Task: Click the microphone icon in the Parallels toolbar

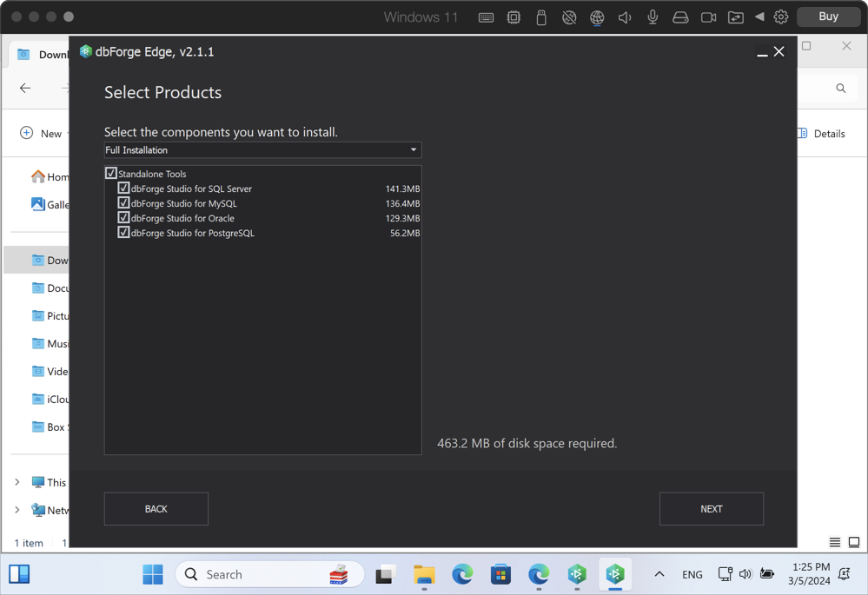Action: 653,17
